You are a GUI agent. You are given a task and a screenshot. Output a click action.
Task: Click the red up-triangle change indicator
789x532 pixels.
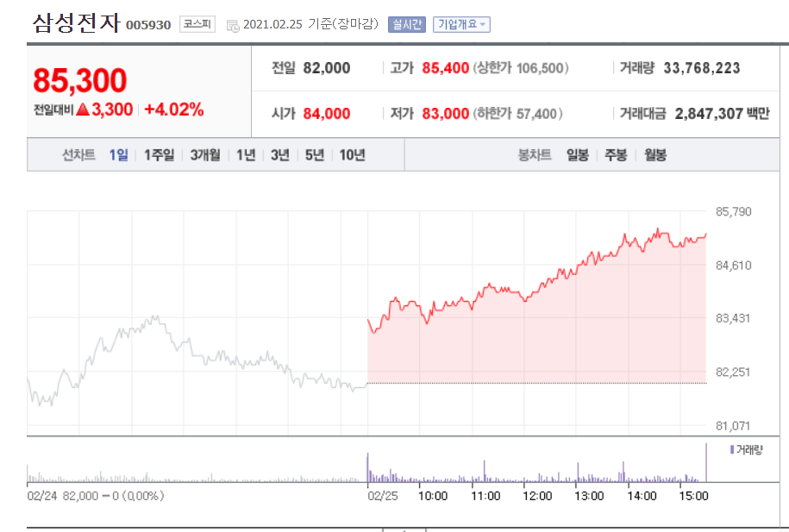click(83, 110)
